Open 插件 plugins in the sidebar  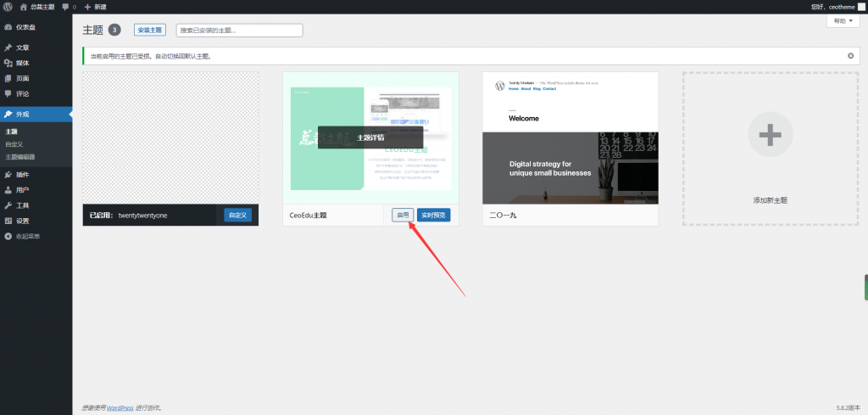point(22,174)
